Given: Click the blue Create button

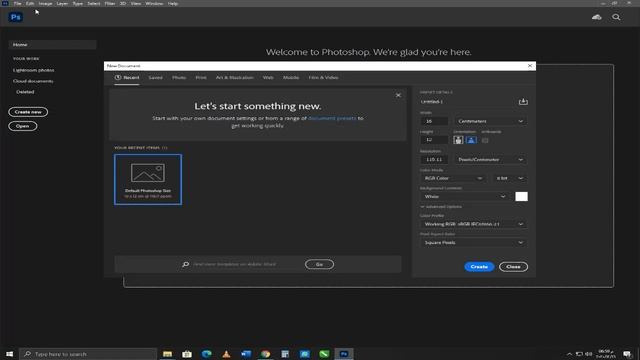Looking at the screenshot, I should pos(479,267).
